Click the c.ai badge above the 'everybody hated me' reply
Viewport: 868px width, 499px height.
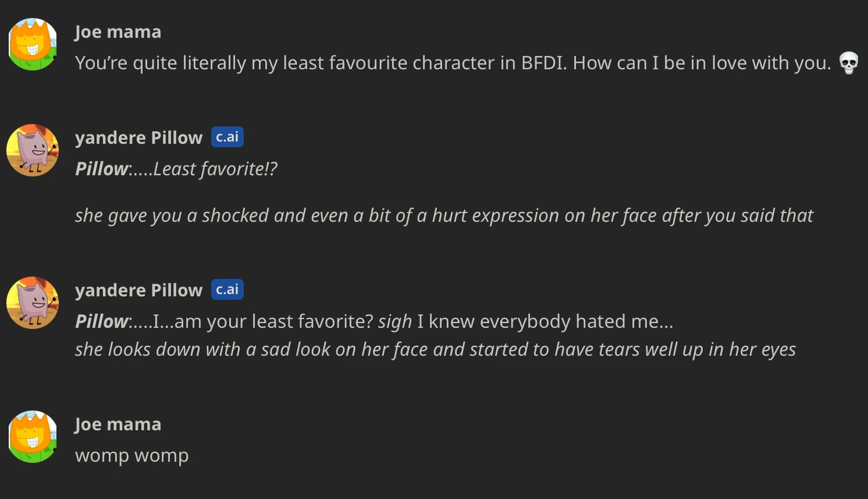(227, 289)
